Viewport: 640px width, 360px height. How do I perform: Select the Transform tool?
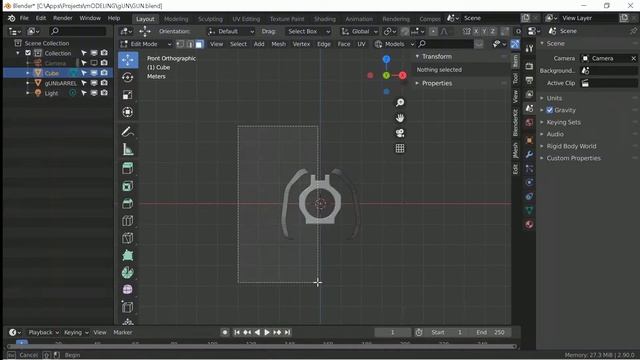pos(128,112)
